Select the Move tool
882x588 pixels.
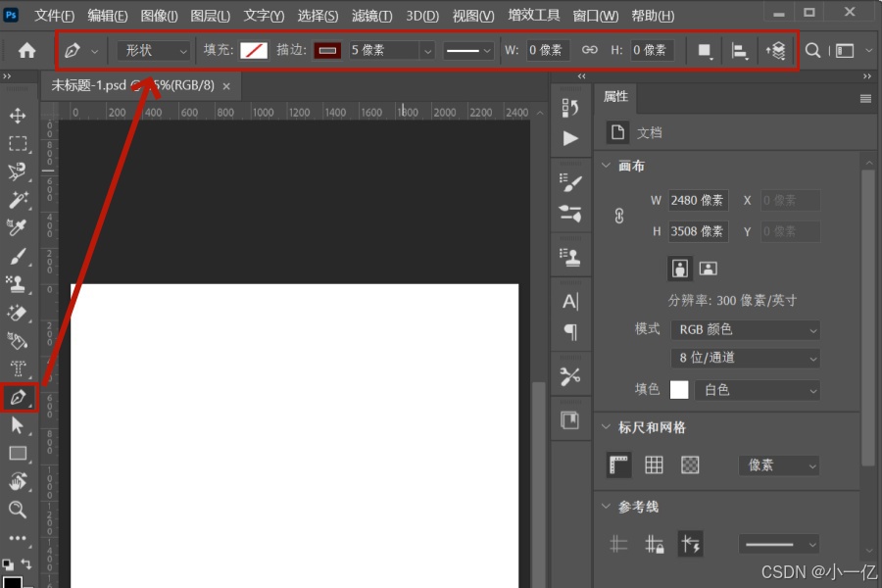18,116
